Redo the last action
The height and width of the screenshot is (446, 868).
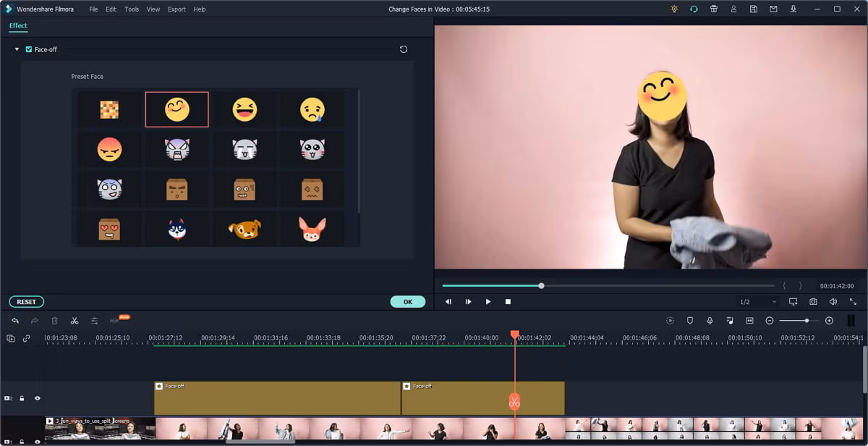click(x=34, y=321)
